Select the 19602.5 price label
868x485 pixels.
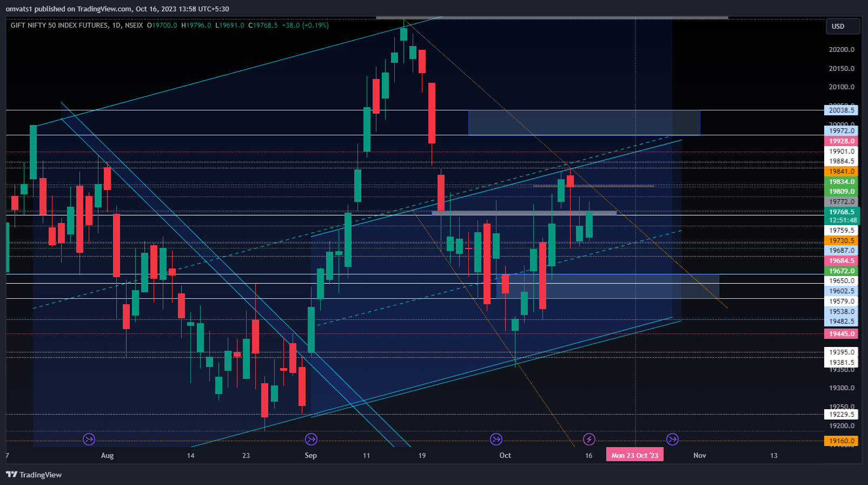point(842,291)
